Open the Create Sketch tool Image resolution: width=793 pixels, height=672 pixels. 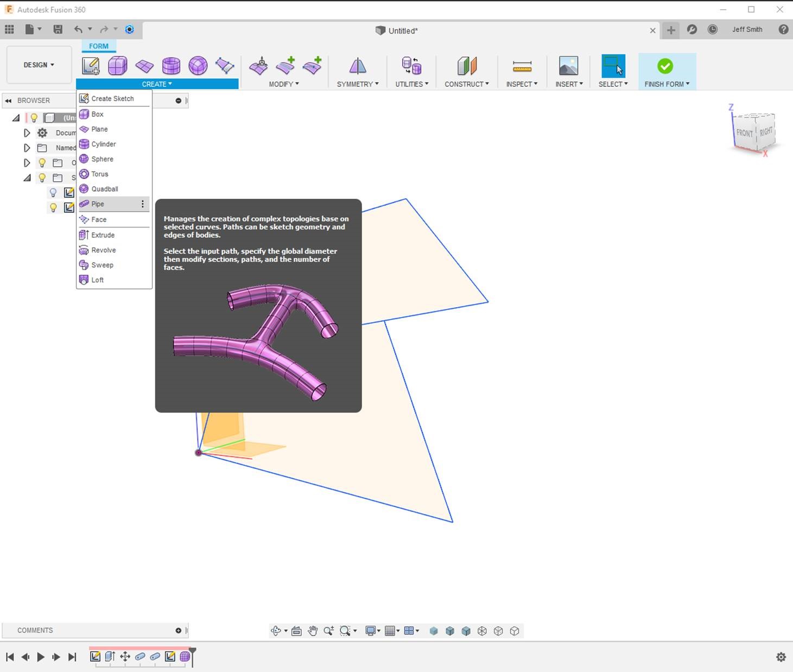point(91,65)
